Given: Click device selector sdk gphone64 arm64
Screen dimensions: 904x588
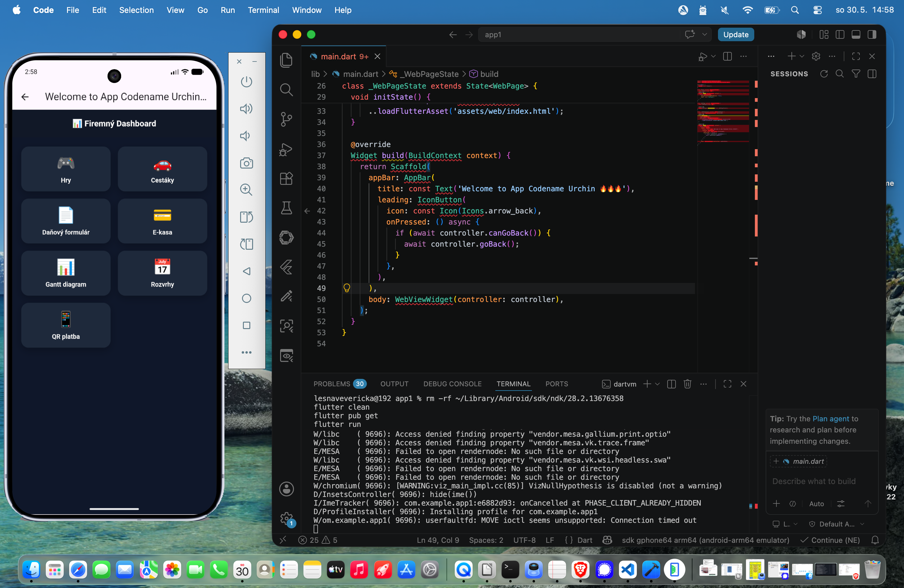Looking at the screenshot, I should click(x=705, y=540).
